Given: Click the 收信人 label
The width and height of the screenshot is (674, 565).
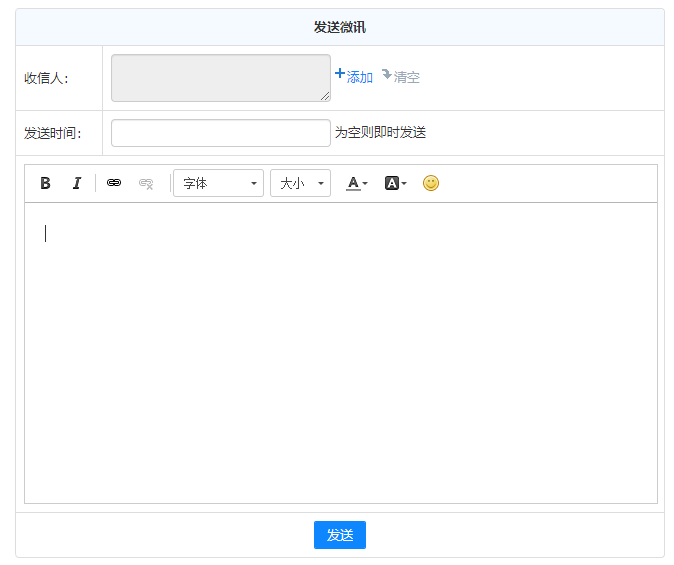Looking at the screenshot, I should [x=46, y=78].
